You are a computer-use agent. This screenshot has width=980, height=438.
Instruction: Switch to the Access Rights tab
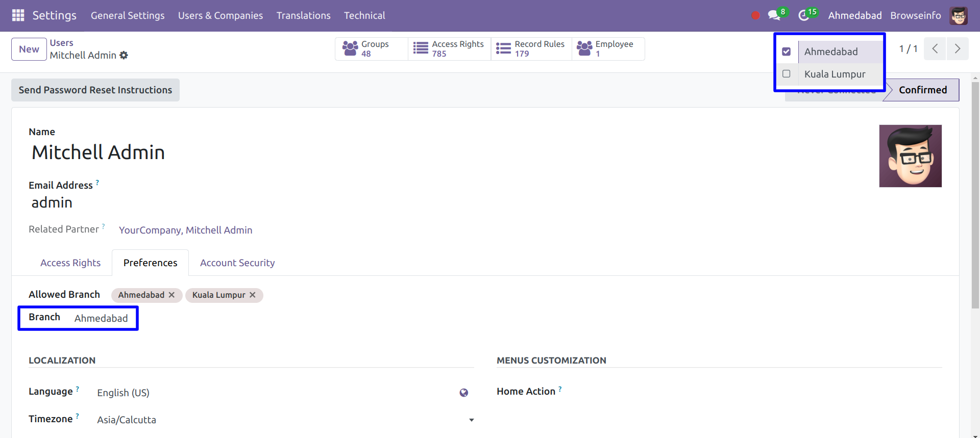click(70, 263)
